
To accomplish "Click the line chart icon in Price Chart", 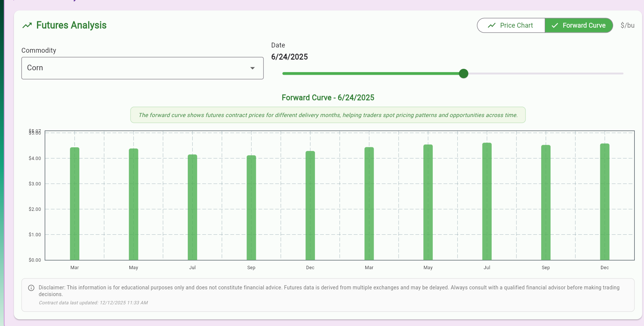I will click(491, 25).
